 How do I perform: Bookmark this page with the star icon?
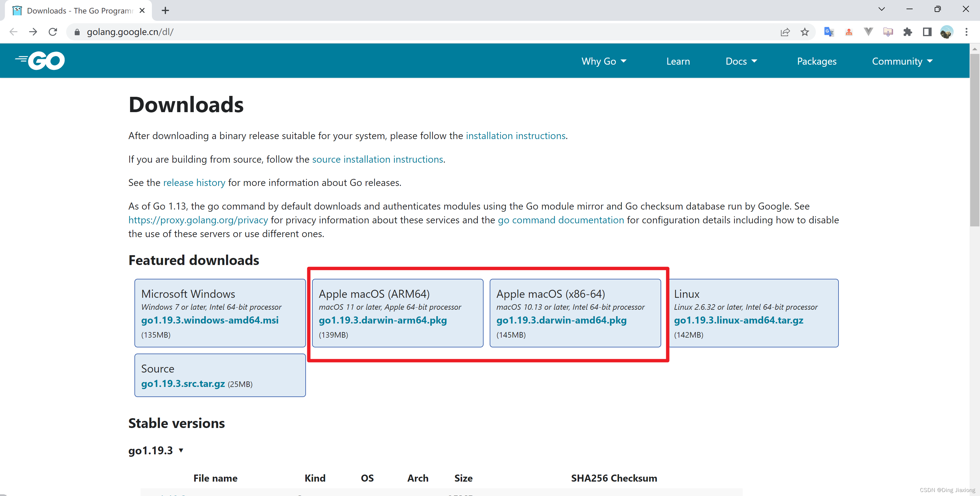805,32
